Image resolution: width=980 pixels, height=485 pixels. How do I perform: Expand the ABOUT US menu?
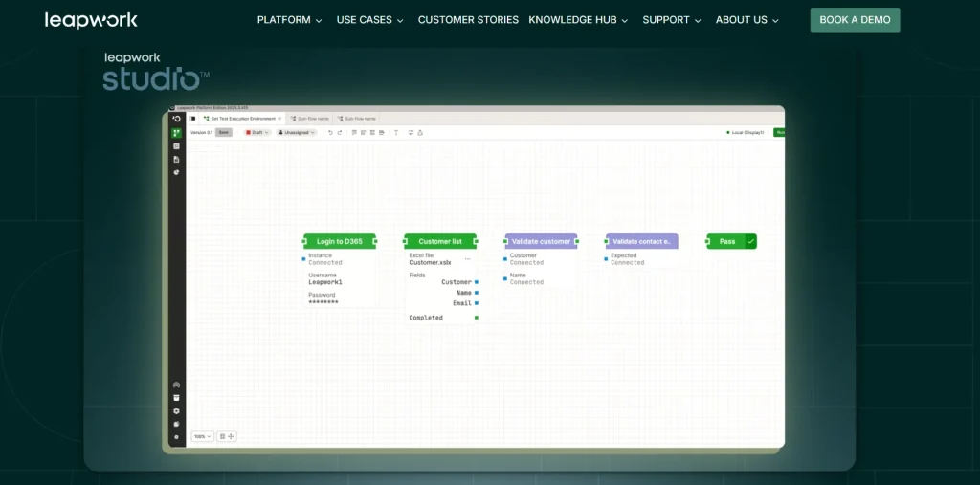[746, 20]
